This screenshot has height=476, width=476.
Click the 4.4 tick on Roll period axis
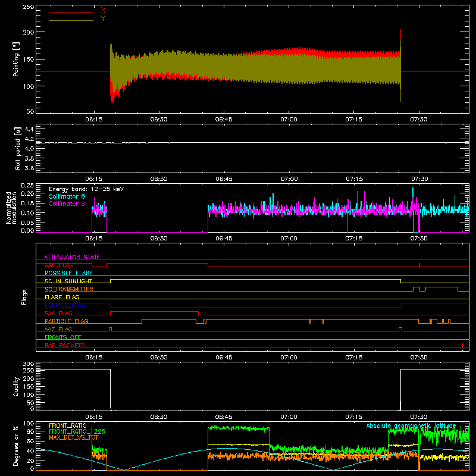click(x=29, y=130)
